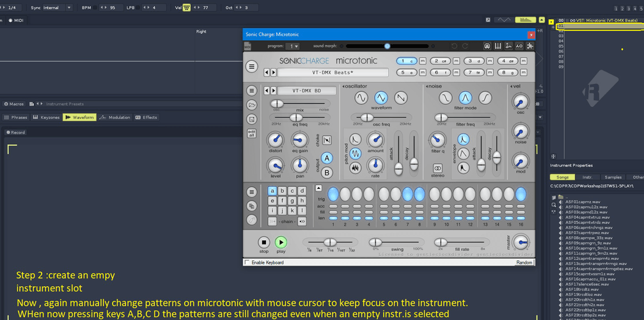Select decaying pitch mod mode

pos(356,140)
